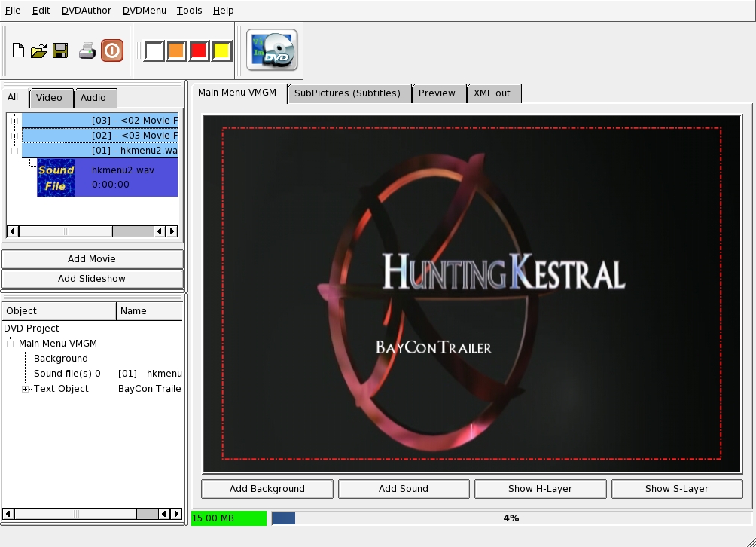The height and width of the screenshot is (547, 756).
Task: Expand the [03] movie entry
Action: pyautogui.click(x=14, y=121)
